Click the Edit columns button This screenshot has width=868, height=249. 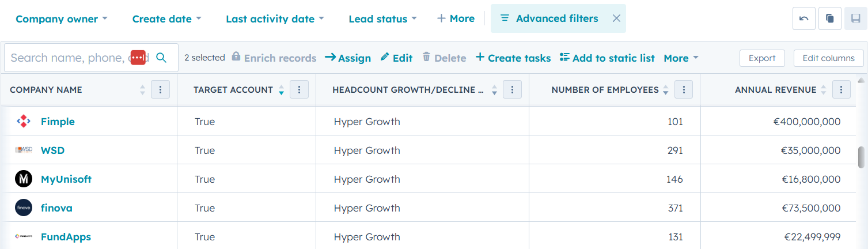(x=829, y=58)
